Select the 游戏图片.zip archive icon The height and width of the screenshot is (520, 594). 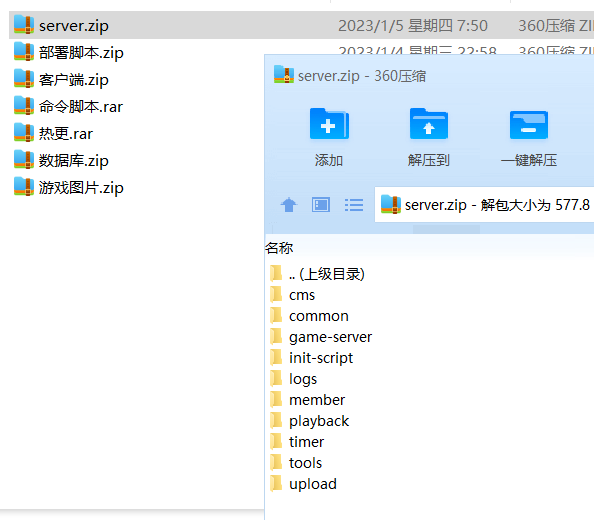click(x=24, y=187)
